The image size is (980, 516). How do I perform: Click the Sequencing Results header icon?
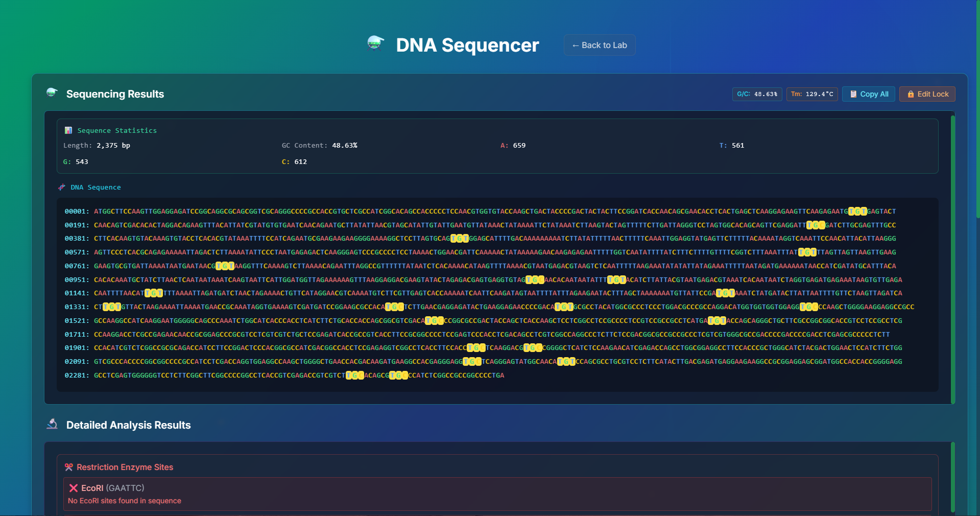(52, 92)
